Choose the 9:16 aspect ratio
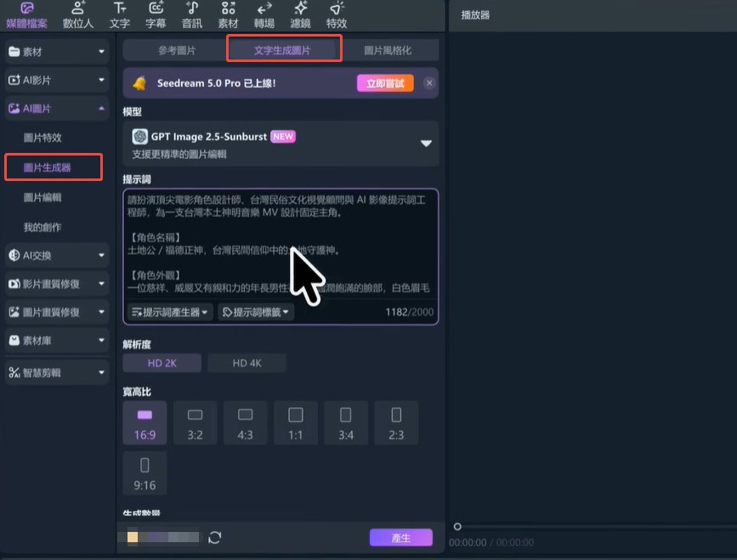This screenshot has width=737, height=560. pos(145,473)
